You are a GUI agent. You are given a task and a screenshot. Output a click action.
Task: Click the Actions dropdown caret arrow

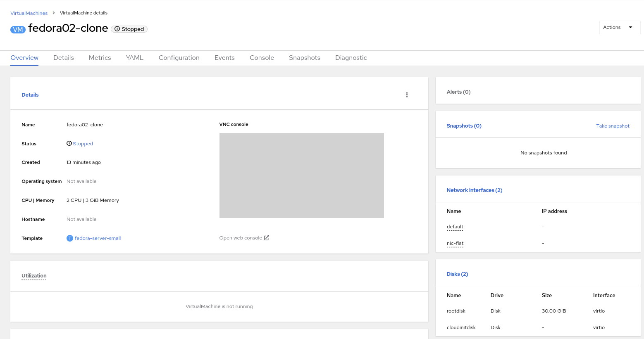pos(630,27)
